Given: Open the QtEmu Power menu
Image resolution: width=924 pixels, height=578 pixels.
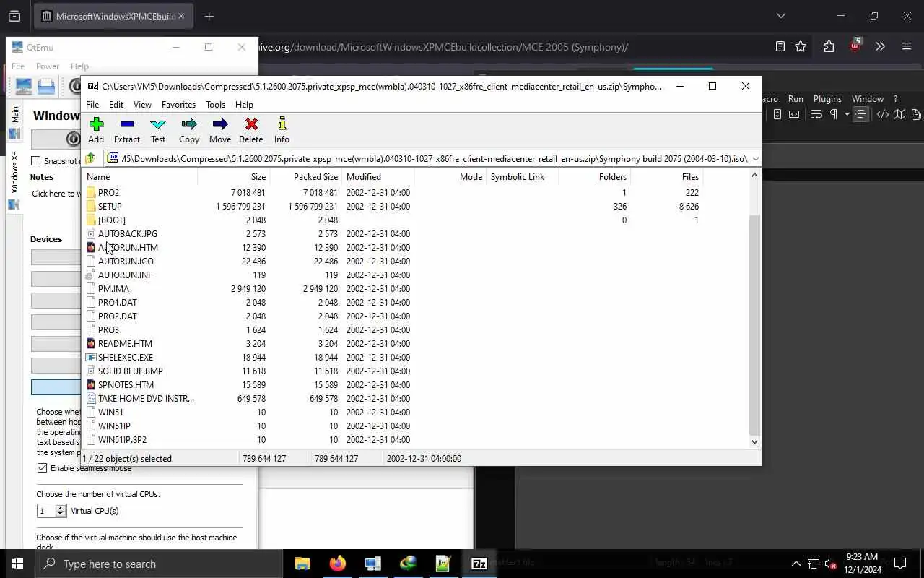Looking at the screenshot, I should tap(48, 66).
